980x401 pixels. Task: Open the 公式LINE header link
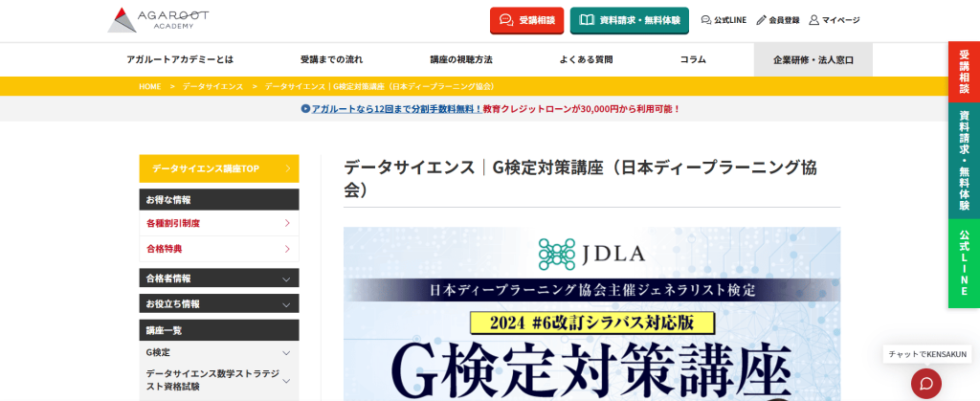pyautogui.click(x=724, y=20)
